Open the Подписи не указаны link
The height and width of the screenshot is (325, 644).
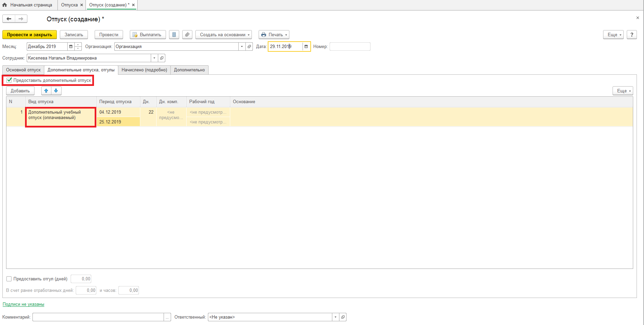[x=23, y=304]
